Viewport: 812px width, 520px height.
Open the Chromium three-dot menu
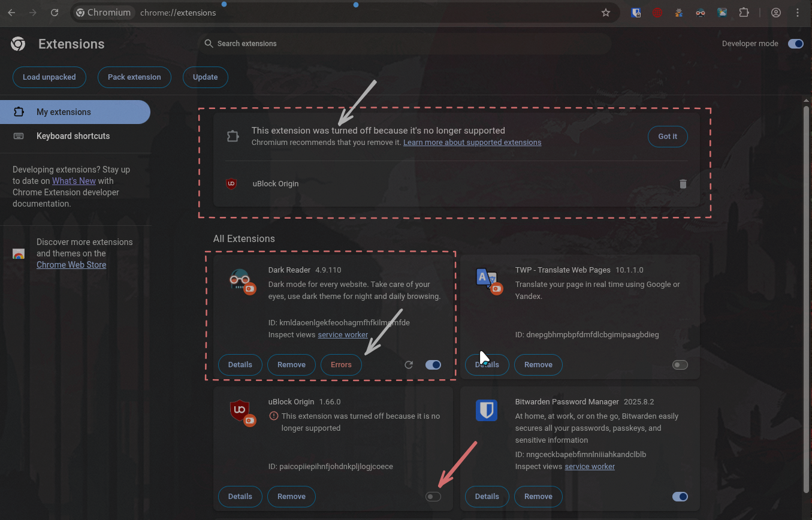coord(798,13)
